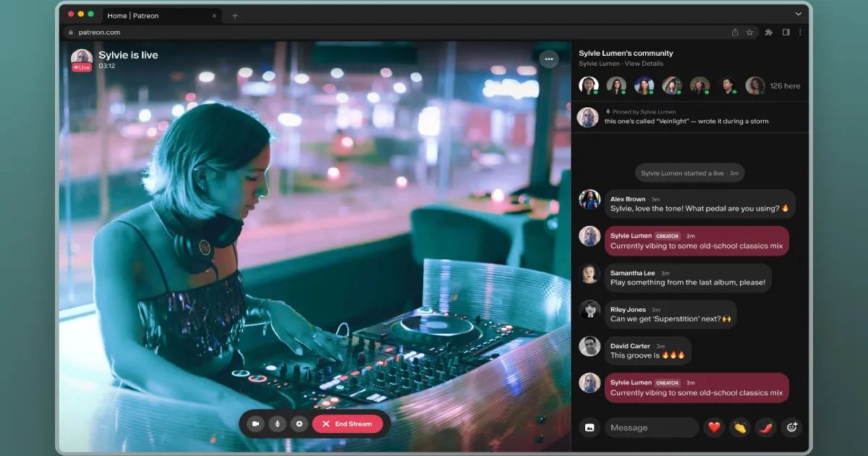Click the image upload icon beside Message field

(590, 428)
